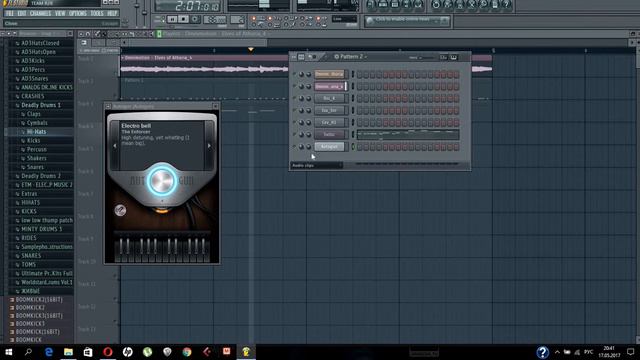The image size is (640, 360).
Task: Click the record button in transport
Action: click(x=195, y=19)
